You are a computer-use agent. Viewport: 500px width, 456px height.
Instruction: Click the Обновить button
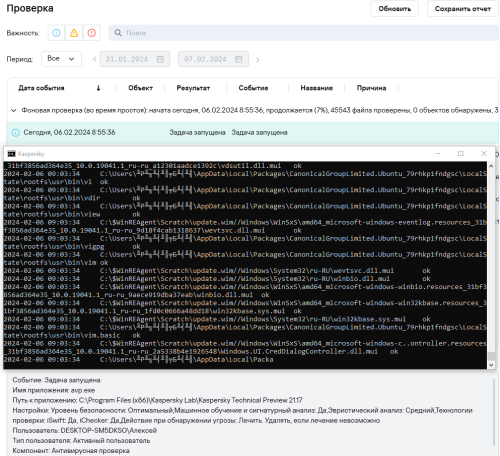click(x=394, y=9)
